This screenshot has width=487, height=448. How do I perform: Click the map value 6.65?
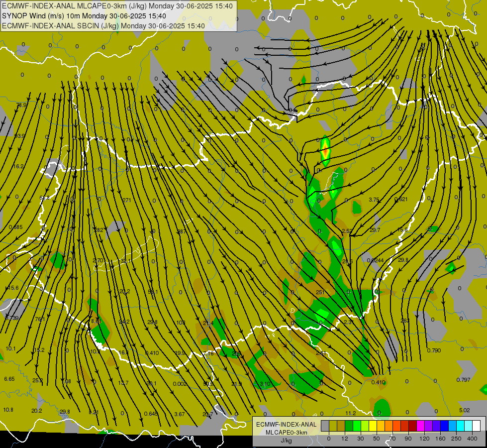pyautogui.click(x=9, y=379)
